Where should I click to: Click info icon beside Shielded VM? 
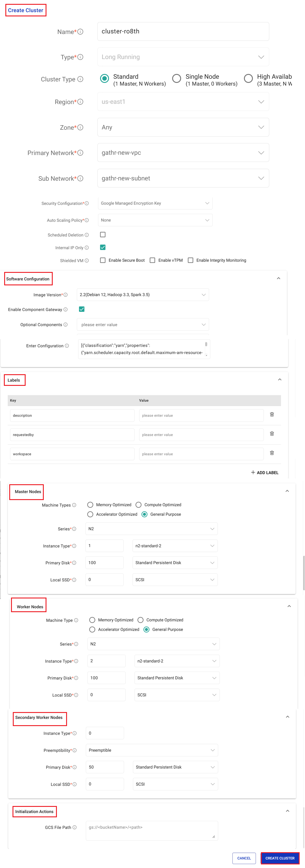pyautogui.click(x=87, y=261)
